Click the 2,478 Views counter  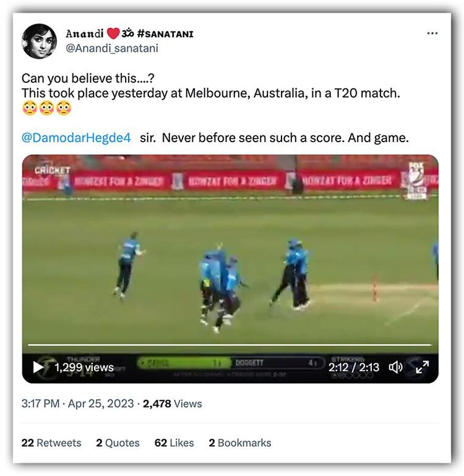tap(172, 404)
